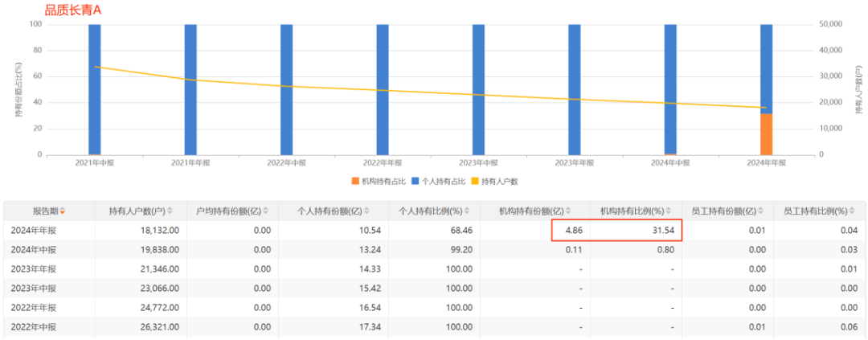
Task: Click the 14.33 individual holdings cell
Action: click(371, 268)
